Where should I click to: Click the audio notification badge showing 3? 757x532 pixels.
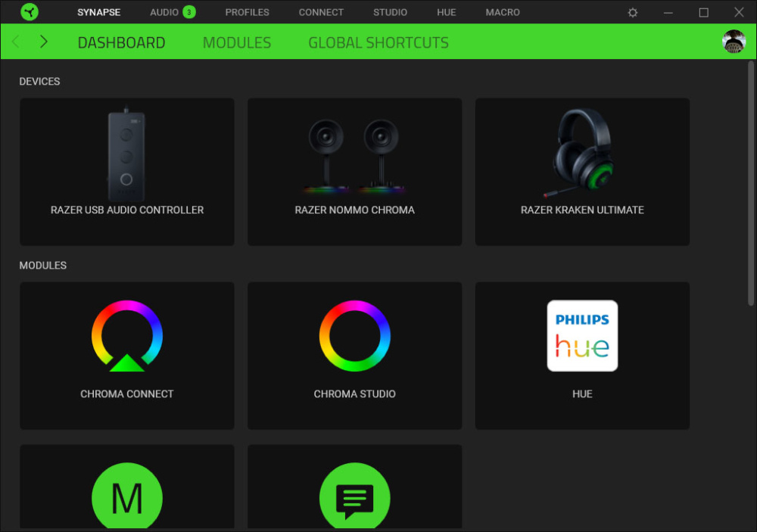[x=189, y=12]
